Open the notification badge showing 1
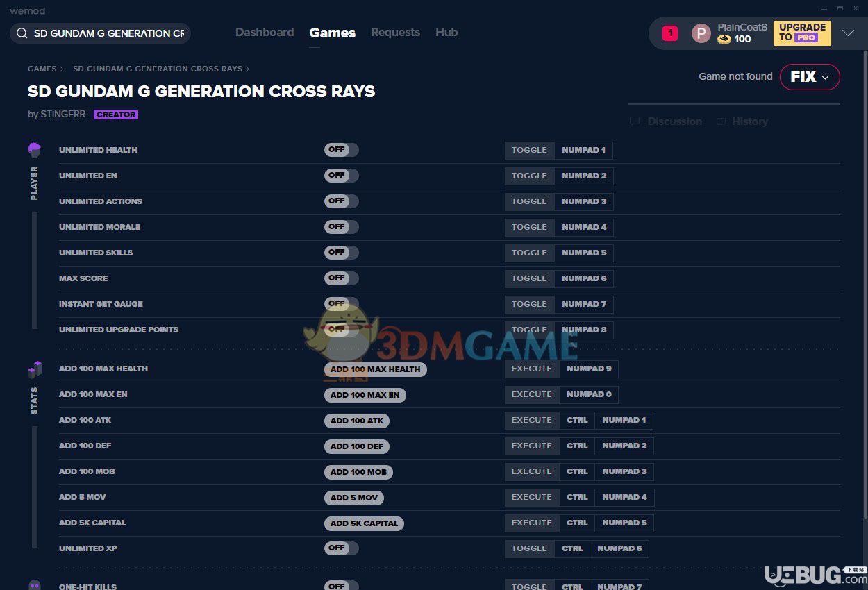 [670, 33]
